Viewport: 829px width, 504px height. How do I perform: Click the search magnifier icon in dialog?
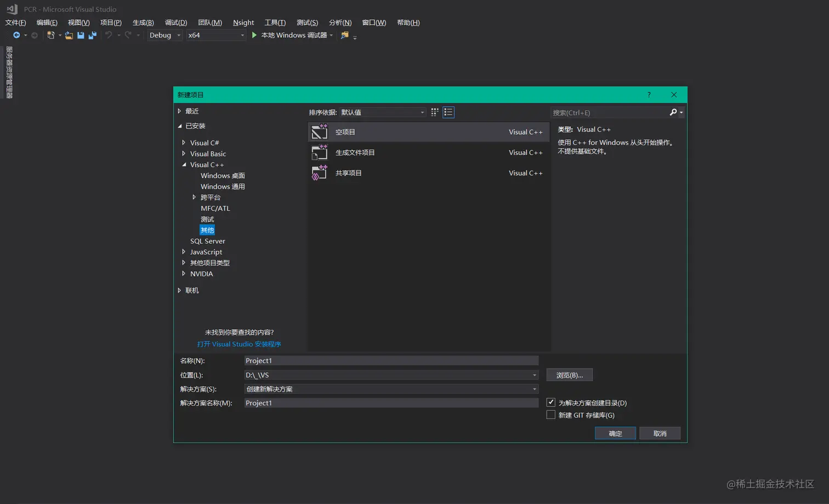[x=673, y=112]
